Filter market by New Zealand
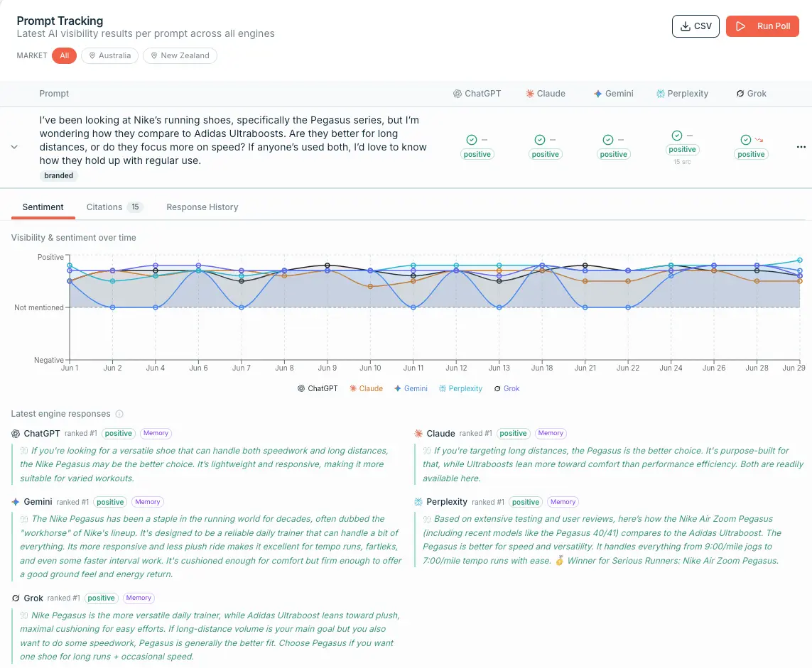 point(180,55)
